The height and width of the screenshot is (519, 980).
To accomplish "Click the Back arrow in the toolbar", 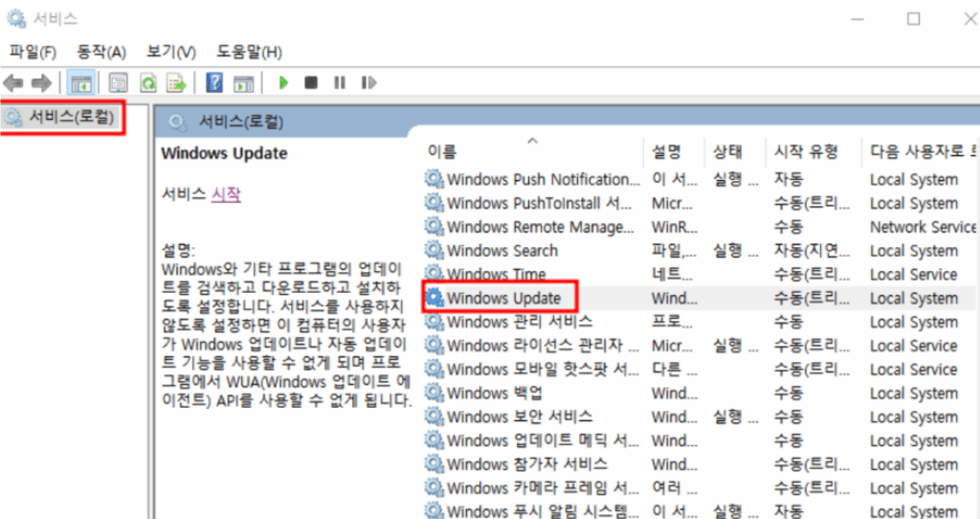I will tap(13, 83).
